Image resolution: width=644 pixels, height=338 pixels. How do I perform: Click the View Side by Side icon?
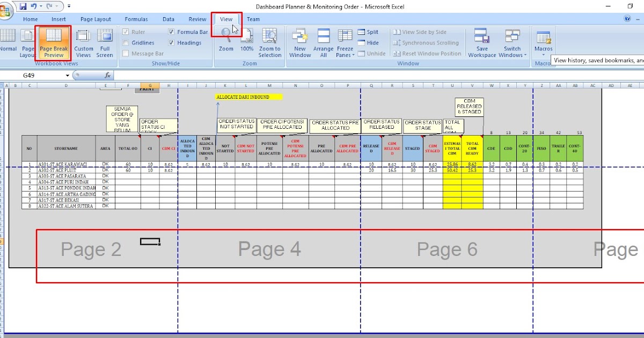coord(397,32)
